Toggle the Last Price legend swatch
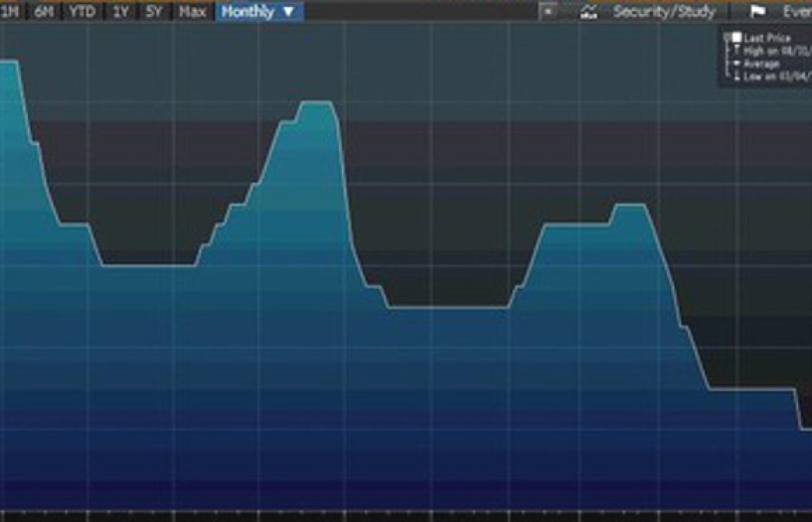 737,38
